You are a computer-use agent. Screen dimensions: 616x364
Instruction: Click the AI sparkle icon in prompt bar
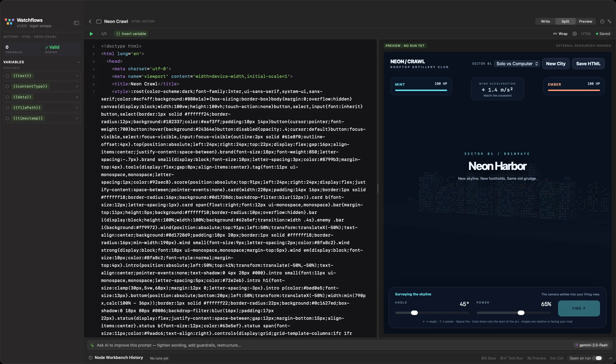pyautogui.click(x=92, y=345)
